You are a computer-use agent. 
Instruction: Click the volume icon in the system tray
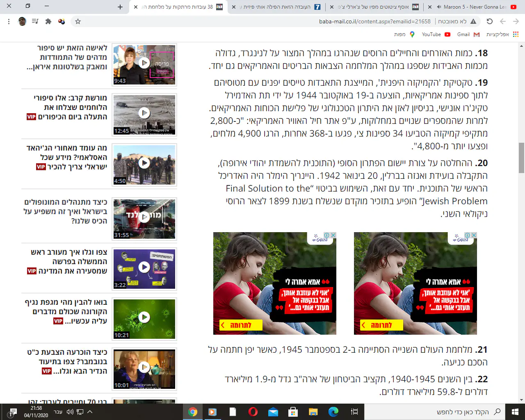point(70,412)
